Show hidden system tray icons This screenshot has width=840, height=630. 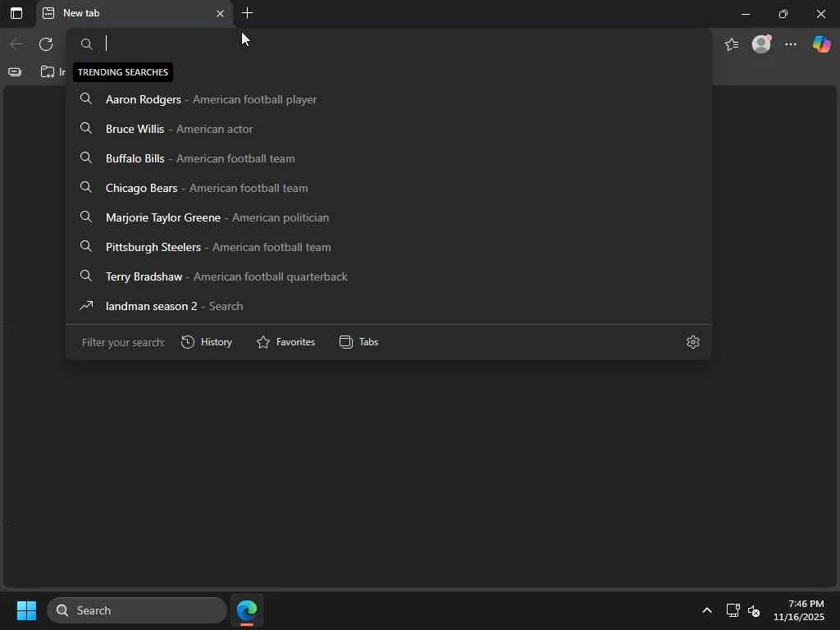tap(707, 610)
